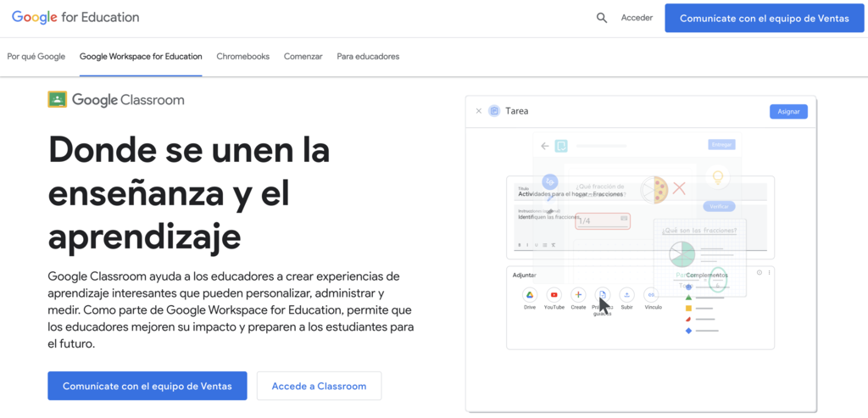Click the Instrucciones field Identifiquen las fracciones
The height and width of the screenshot is (418, 868).
(640, 228)
